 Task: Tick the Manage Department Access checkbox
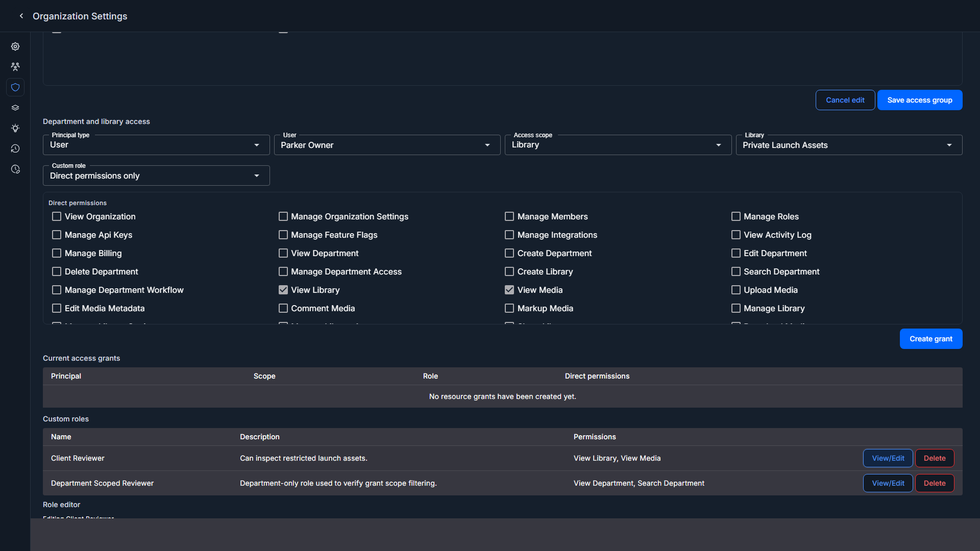(x=283, y=271)
